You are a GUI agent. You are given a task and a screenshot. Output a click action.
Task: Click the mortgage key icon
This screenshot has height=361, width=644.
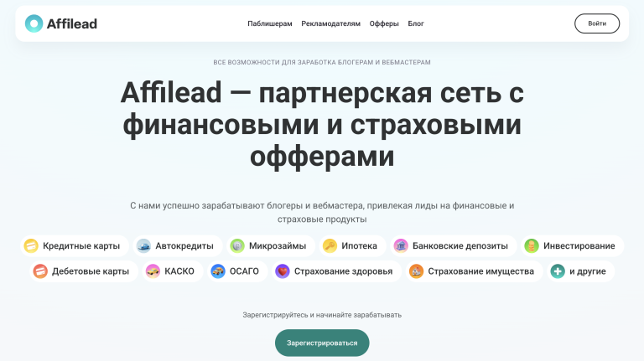(x=330, y=246)
